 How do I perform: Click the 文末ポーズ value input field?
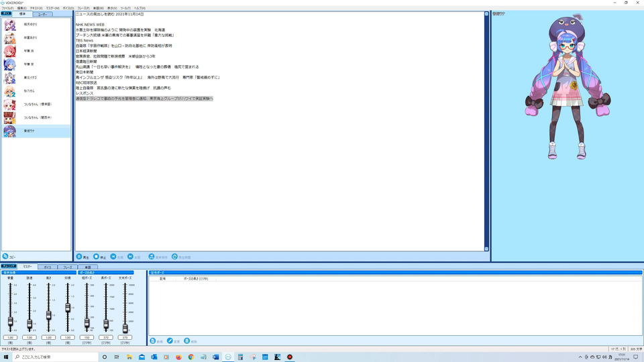(125, 337)
